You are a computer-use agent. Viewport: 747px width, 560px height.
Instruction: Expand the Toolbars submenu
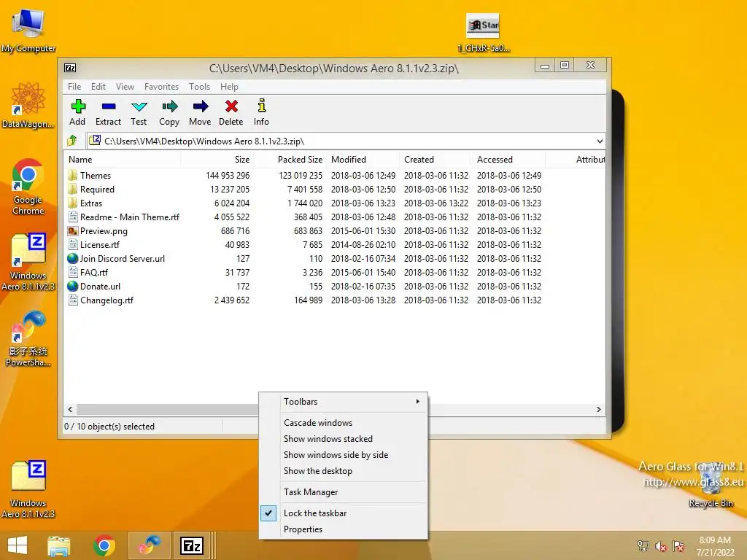pyautogui.click(x=343, y=402)
